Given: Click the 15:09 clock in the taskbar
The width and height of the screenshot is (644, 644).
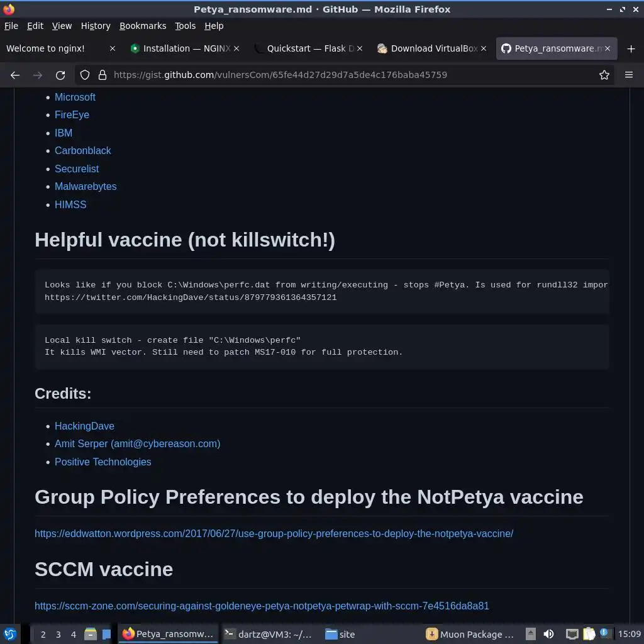Looking at the screenshot, I should tap(630, 634).
